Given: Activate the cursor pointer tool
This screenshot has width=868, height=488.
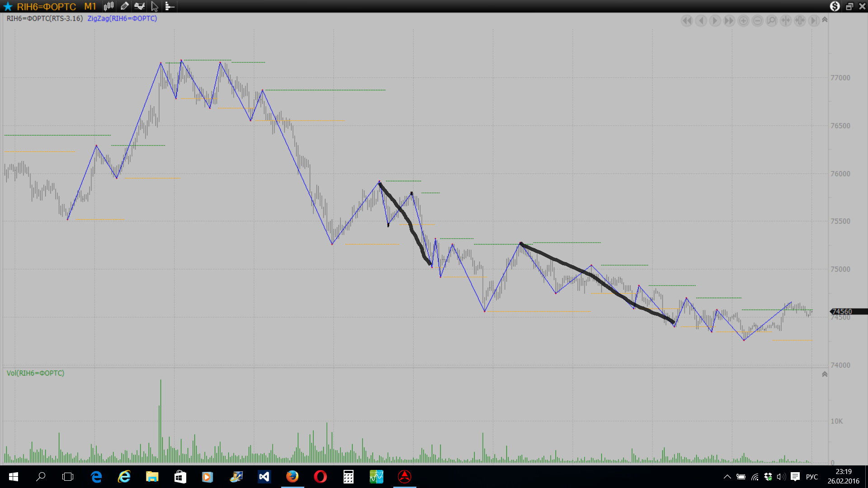Looking at the screenshot, I should [x=155, y=6].
